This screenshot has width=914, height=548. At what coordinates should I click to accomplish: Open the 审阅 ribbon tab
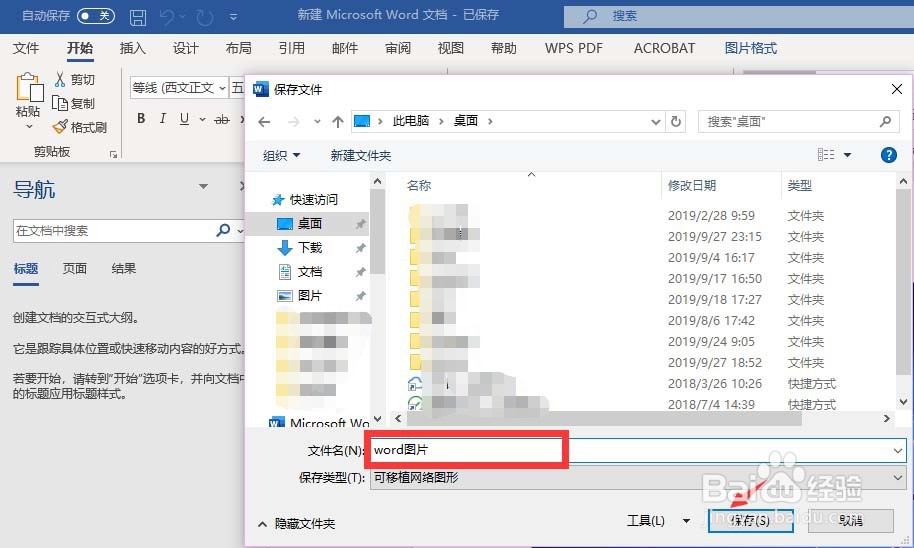point(398,48)
